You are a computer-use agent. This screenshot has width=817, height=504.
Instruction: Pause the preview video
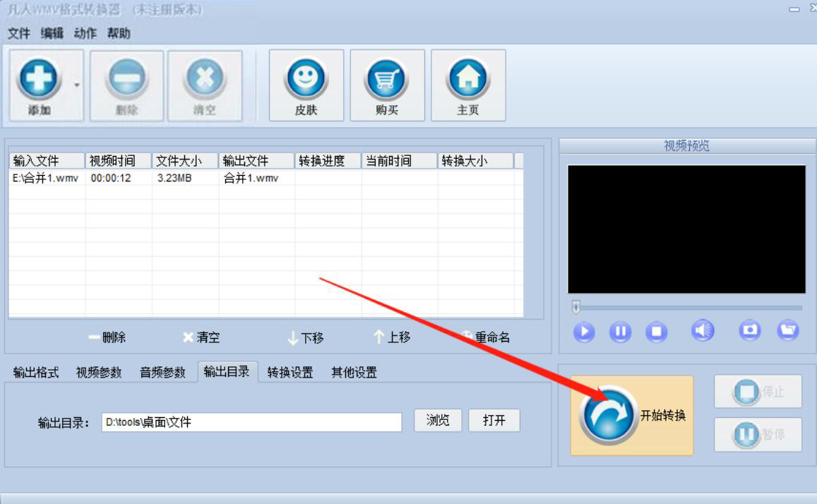click(620, 332)
